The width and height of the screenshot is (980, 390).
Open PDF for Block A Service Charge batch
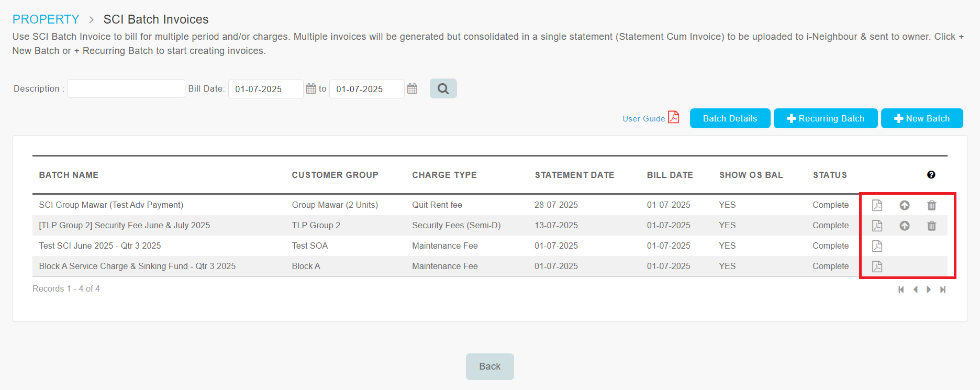[877, 266]
